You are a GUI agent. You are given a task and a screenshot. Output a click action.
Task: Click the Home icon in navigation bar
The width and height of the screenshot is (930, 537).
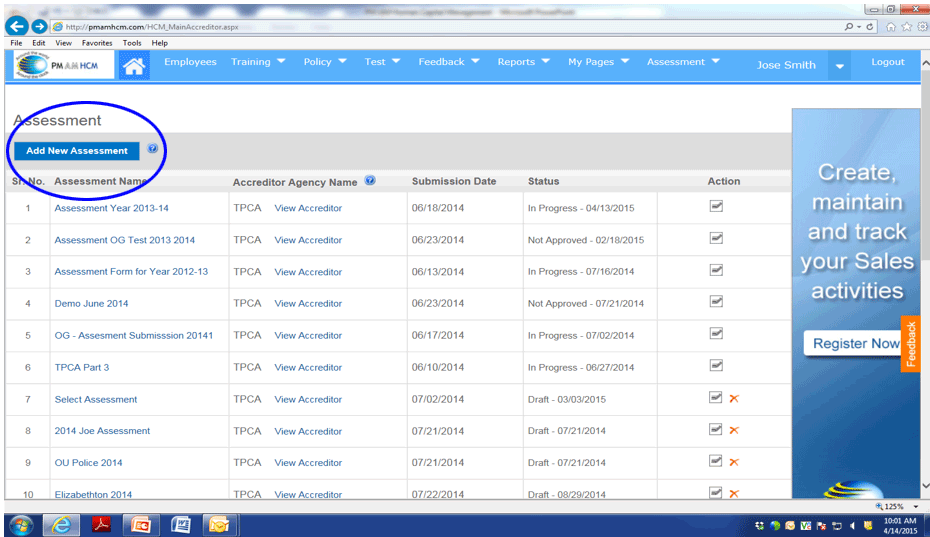click(134, 65)
